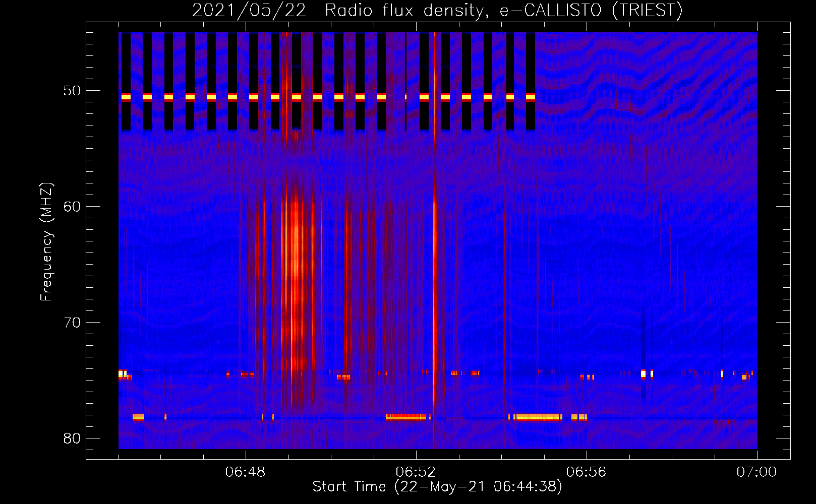Click the '50' frequency tick label
The width and height of the screenshot is (816, 504).
(72, 91)
